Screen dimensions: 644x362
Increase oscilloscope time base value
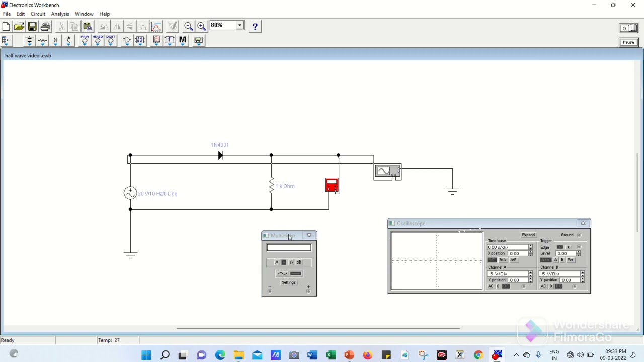[x=530, y=246]
